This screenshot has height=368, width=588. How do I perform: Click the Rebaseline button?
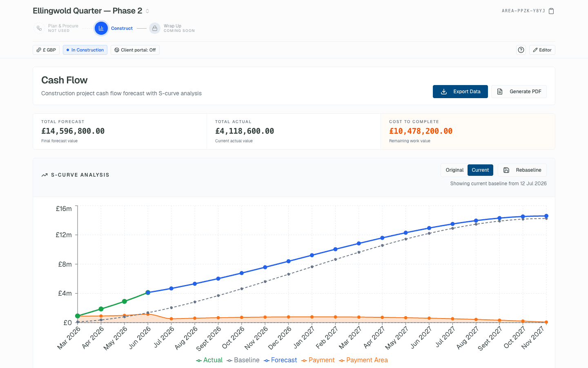coord(522,170)
